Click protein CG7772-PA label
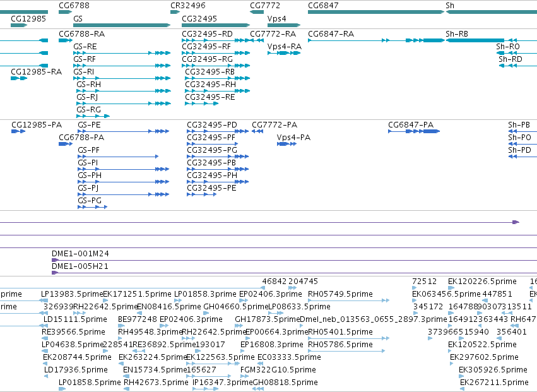 274,125
